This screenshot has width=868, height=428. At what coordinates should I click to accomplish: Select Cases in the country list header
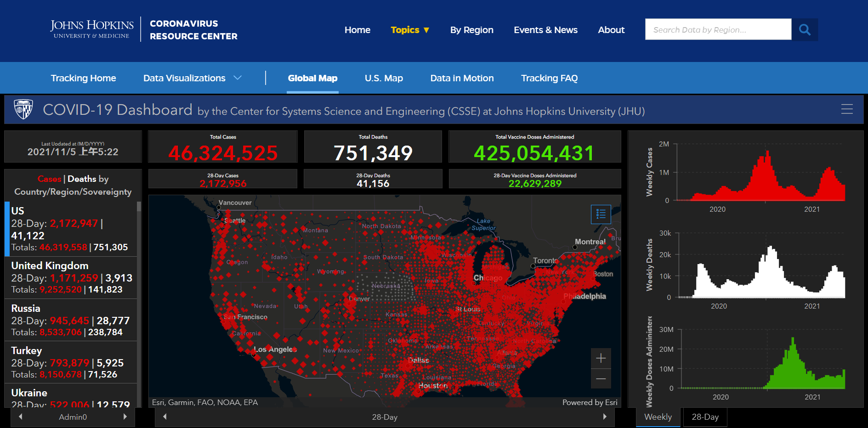(49, 179)
